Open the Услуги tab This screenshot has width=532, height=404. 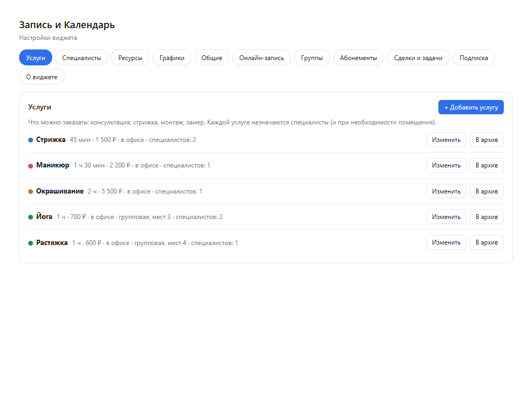click(x=36, y=57)
